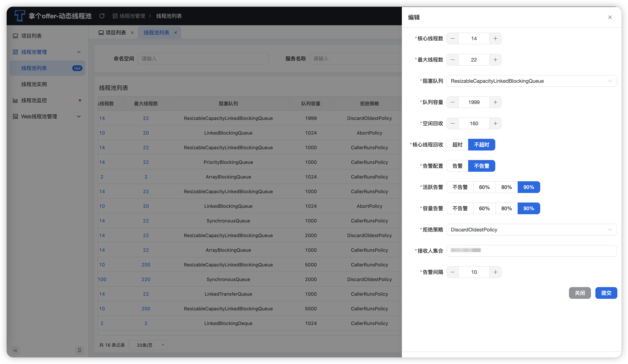Increase 队列容量 with the plus icon

click(495, 102)
